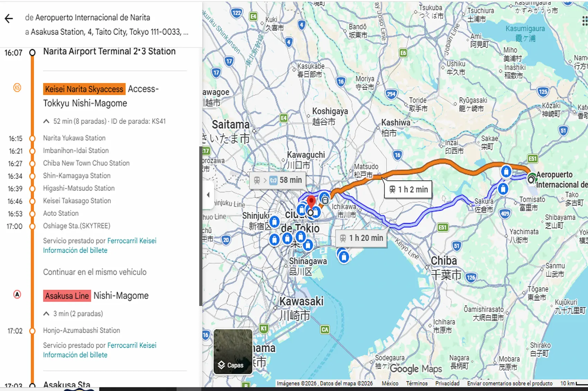Collapse the 3 min (2 paradas) stop list

tap(46, 314)
